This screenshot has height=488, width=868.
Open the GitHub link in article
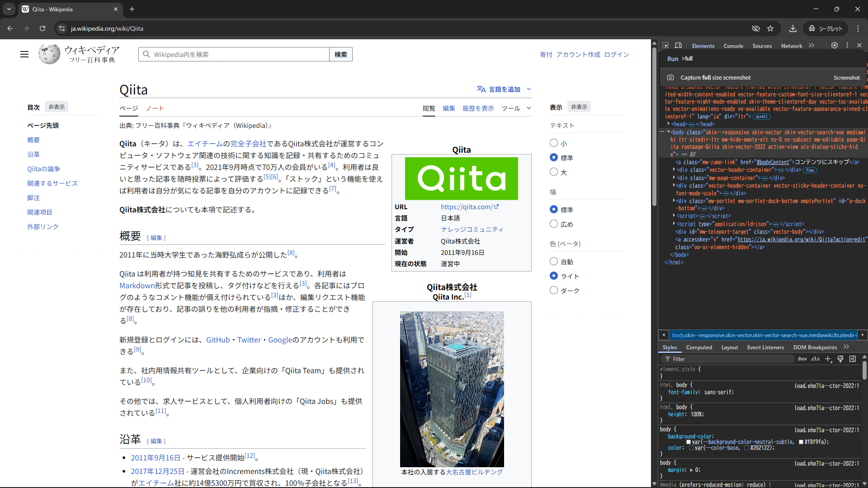point(217,340)
